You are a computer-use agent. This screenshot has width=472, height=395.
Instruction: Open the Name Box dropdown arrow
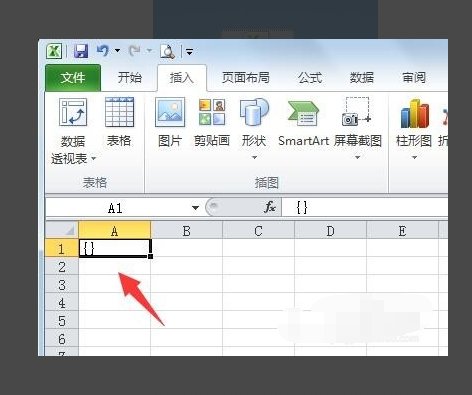point(196,208)
